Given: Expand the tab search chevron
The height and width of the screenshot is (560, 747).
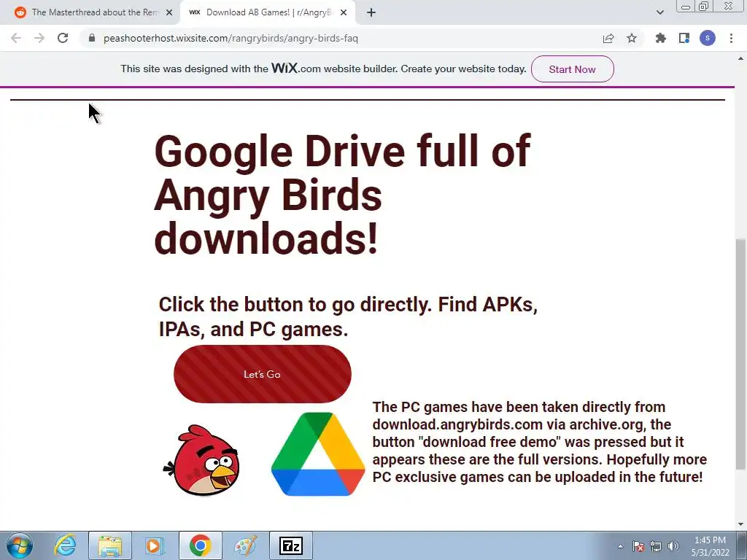Looking at the screenshot, I should click(659, 12).
